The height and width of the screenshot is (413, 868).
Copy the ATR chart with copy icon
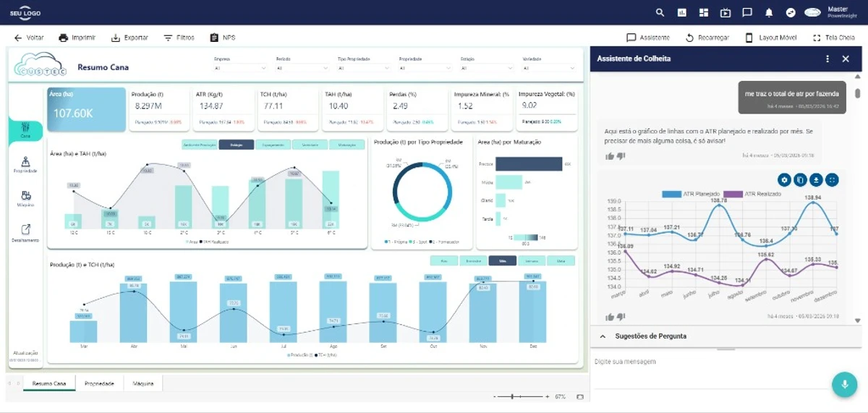(x=800, y=179)
